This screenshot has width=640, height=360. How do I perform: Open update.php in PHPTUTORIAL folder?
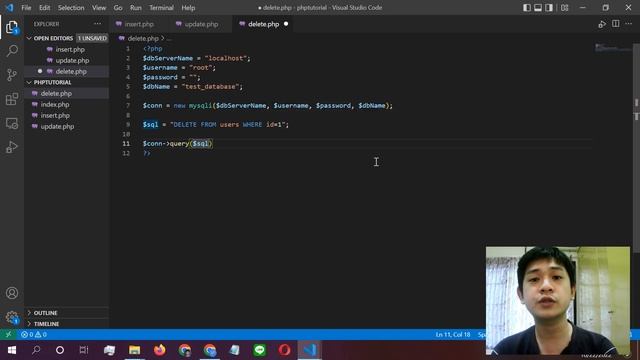67,127
